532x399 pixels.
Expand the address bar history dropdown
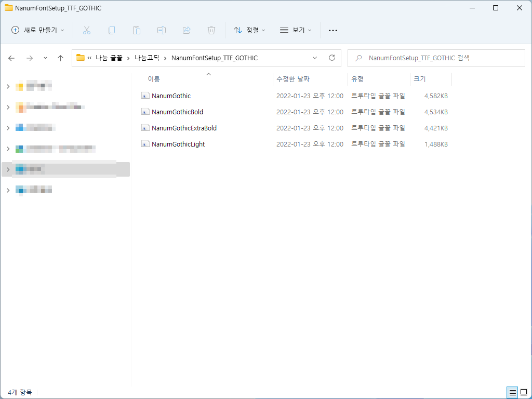(315, 58)
